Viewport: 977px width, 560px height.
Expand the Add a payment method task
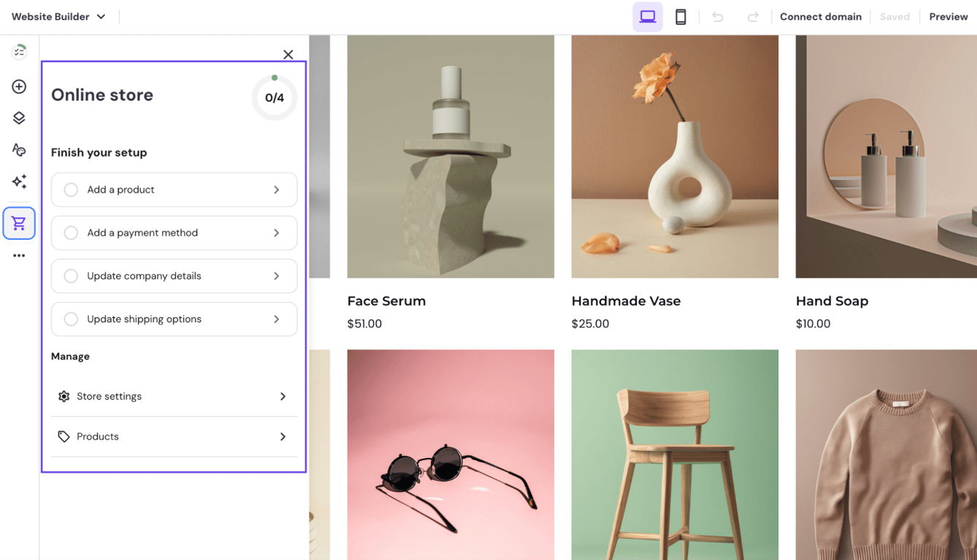[174, 233]
